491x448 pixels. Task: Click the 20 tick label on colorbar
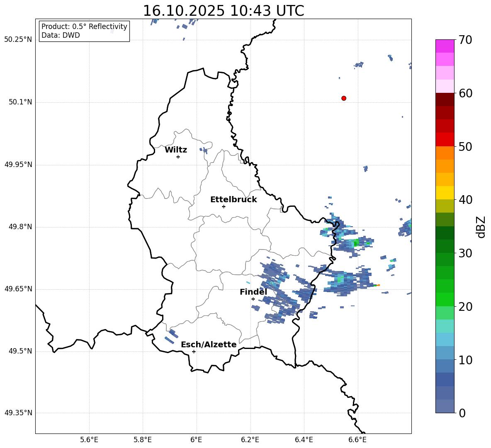click(x=465, y=307)
